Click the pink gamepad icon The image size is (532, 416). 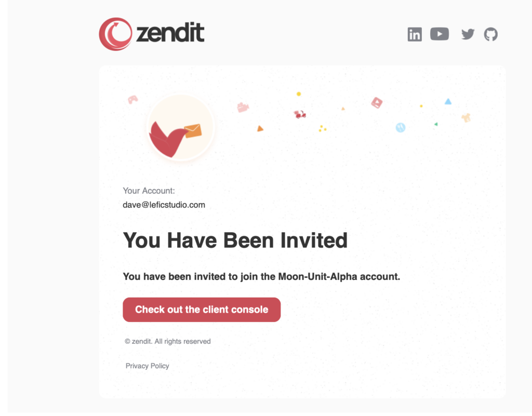[132, 99]
